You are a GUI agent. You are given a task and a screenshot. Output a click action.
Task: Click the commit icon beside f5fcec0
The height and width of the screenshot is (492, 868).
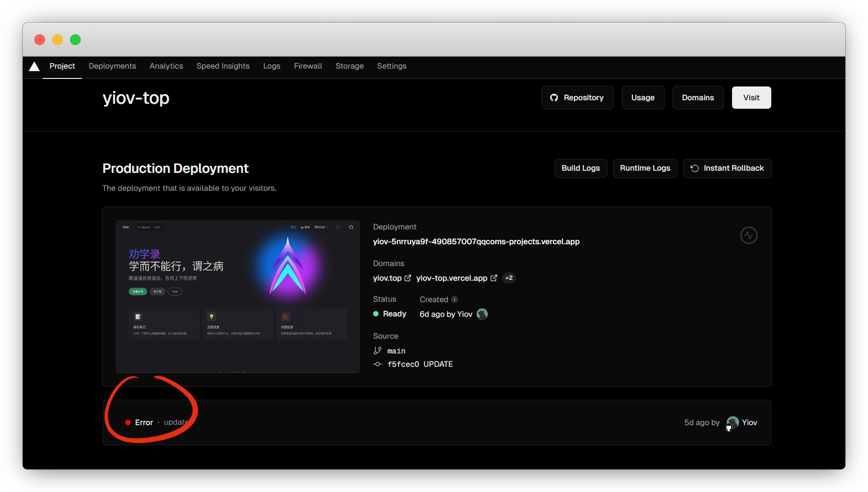click(378, 364)
